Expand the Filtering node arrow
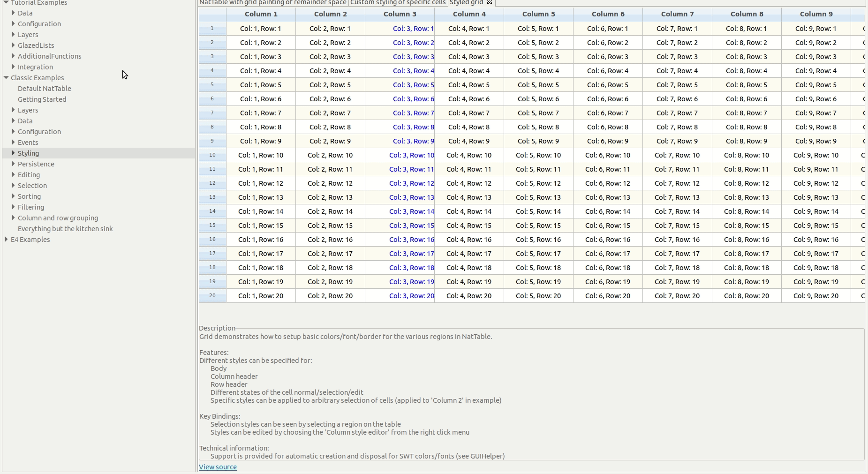Screen dimensions: 868x474 pos(13,207)
